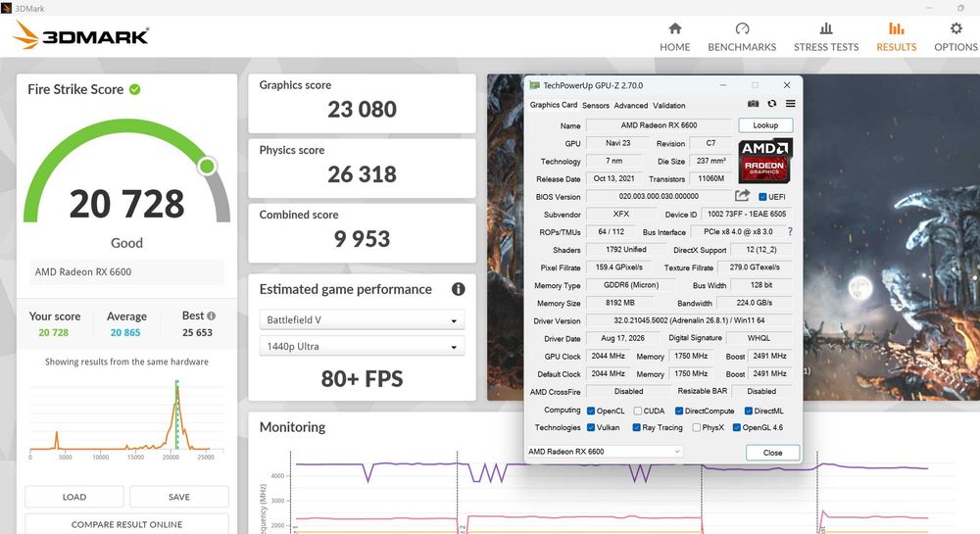Click the BIOS export share icon in GPU-Z
This screenshot has width=980, height=534.
[742, 196]
